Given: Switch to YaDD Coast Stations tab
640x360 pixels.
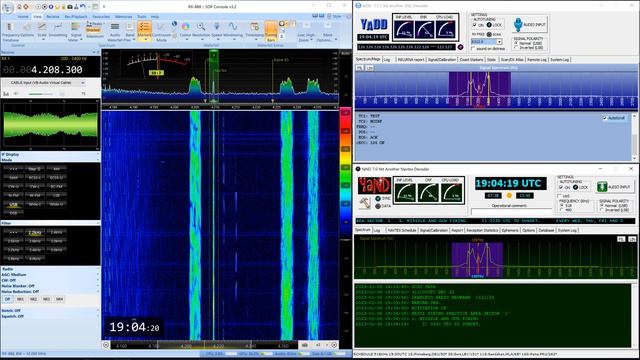Looking at the screenshot, I should point(471,60).
